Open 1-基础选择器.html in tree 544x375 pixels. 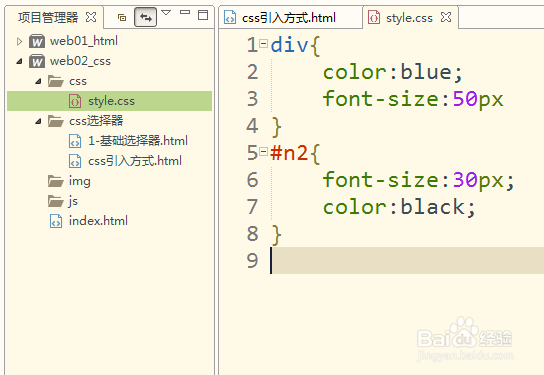(x=138, y=141)
